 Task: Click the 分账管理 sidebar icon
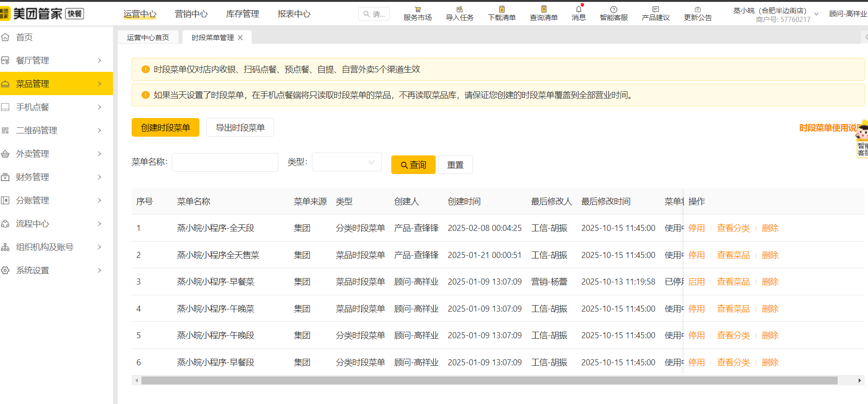[x=5, y=200]
